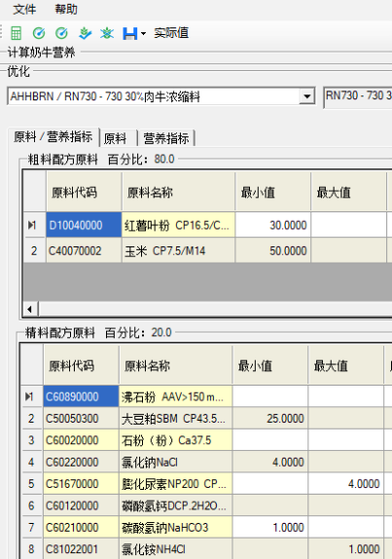Click the RN730 - 730 text field

[358, 96]
